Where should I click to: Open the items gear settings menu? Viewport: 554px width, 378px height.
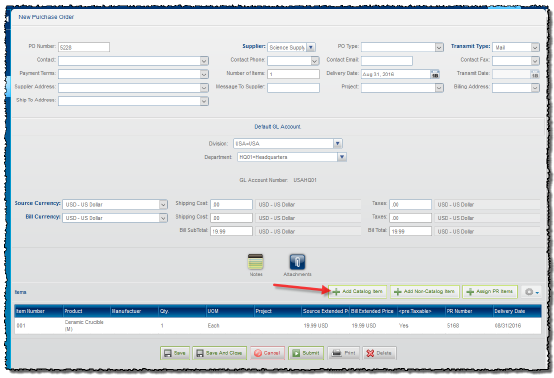pyautogui.click(x=532, y=292)
